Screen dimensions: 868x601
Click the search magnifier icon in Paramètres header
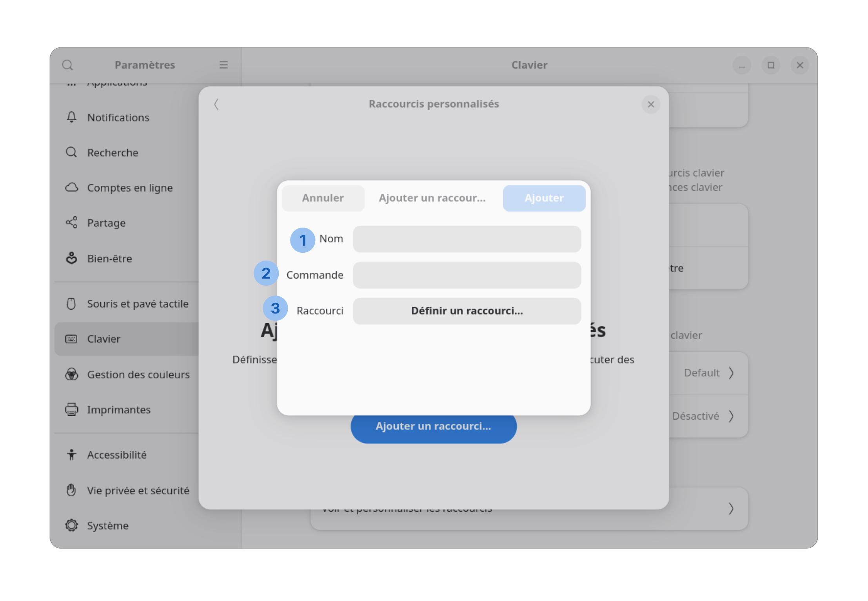(x=67, y=65)
